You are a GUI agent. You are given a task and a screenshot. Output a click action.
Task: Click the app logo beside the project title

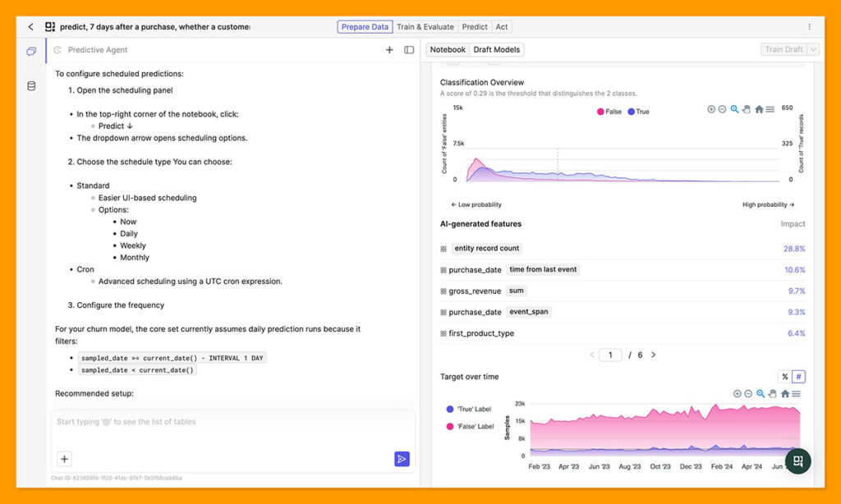50,27
